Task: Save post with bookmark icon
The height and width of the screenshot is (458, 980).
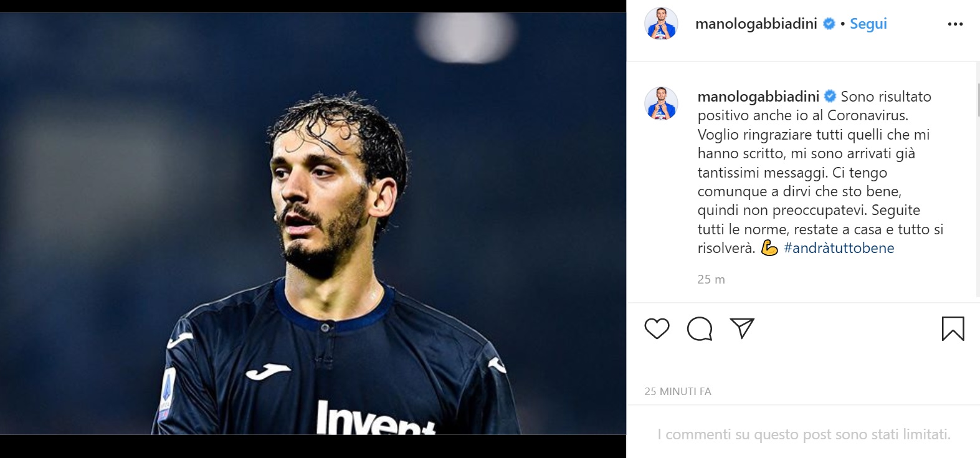Action: 953,329
